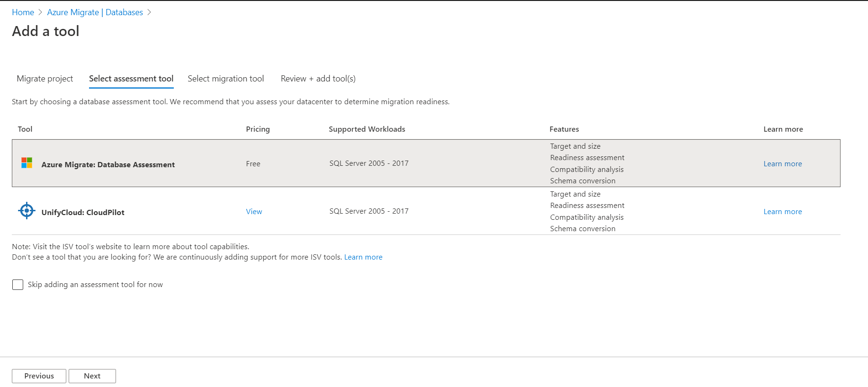The width and height of the screenshot is (868, 387).
Task: Click the UnifyCloud CloudPilot crosshair icon
Action: click(27, 211)
